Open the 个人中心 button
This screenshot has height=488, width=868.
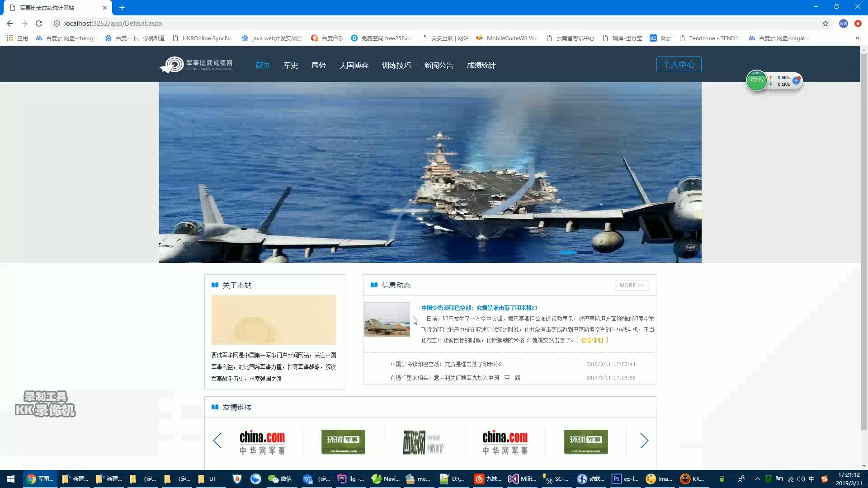point(679,64)
